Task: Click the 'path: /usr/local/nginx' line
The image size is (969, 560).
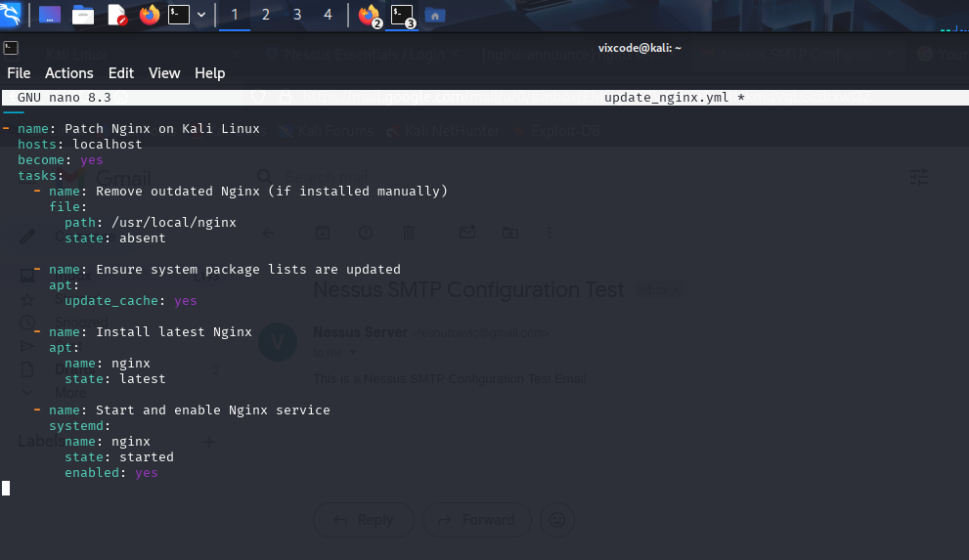Action: 151,222
